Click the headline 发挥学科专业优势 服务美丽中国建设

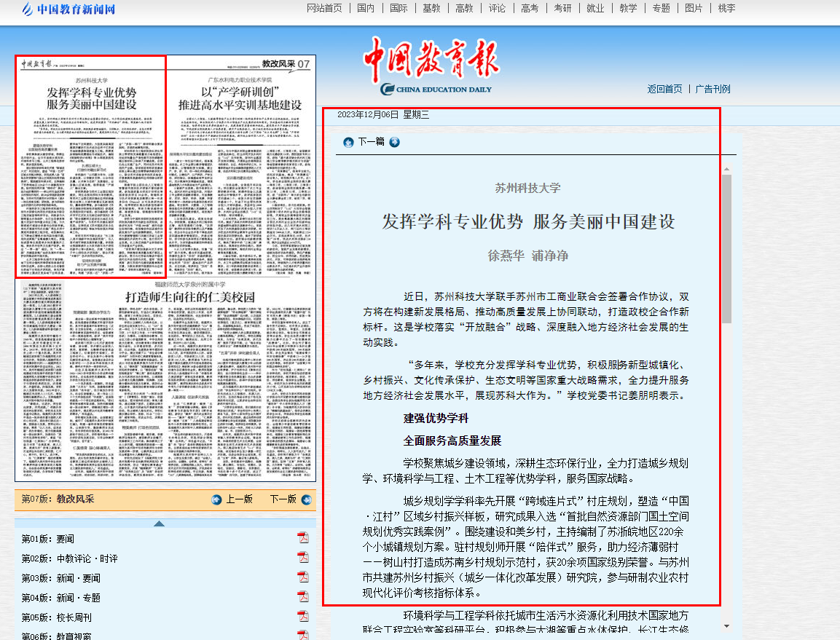pyautogui.click(x=528, y=221)
